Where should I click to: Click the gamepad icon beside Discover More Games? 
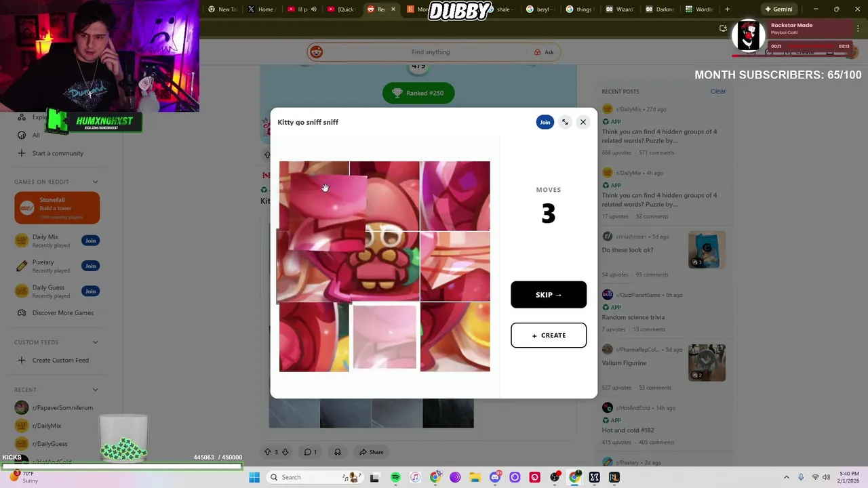(22, 313)
